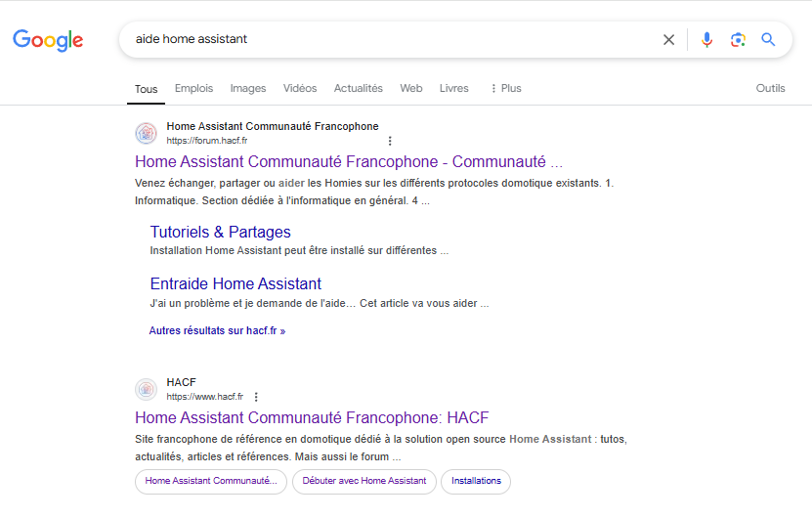
Task: Click the Débuter avec Home Assistant chip
Action: pyautogui.click(x=363, y=481)
